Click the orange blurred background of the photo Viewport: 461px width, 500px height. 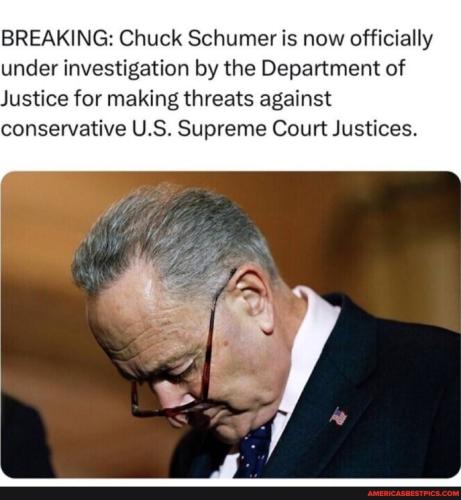tap(383, 233)
